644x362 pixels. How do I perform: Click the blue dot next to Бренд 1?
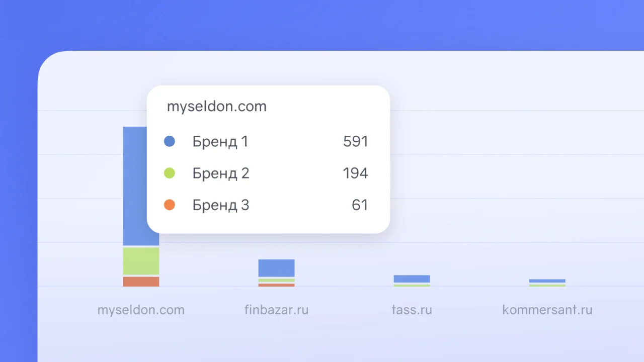tap(170, 142)
